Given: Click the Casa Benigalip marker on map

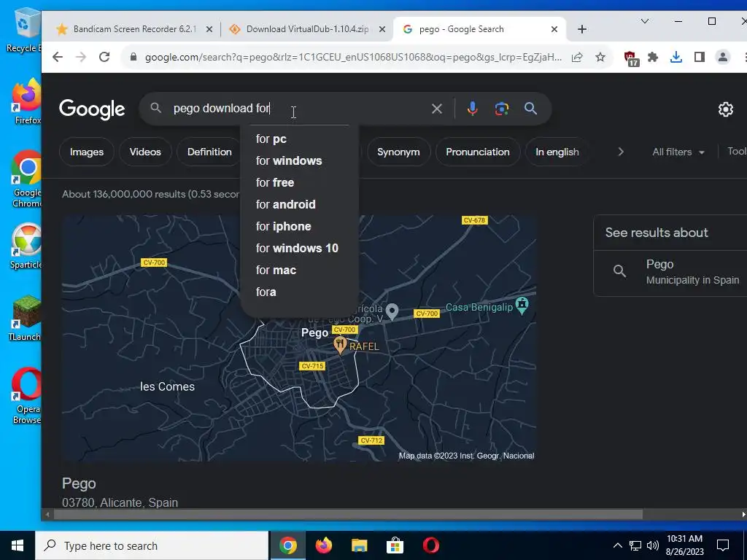Looking at the screenshot, I should (x=522, y=306).
